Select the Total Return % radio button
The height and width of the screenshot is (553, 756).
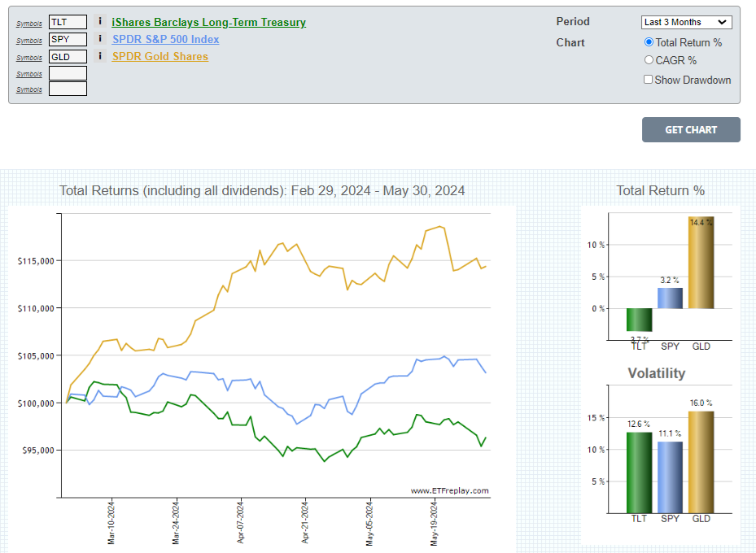pos(649,42)
